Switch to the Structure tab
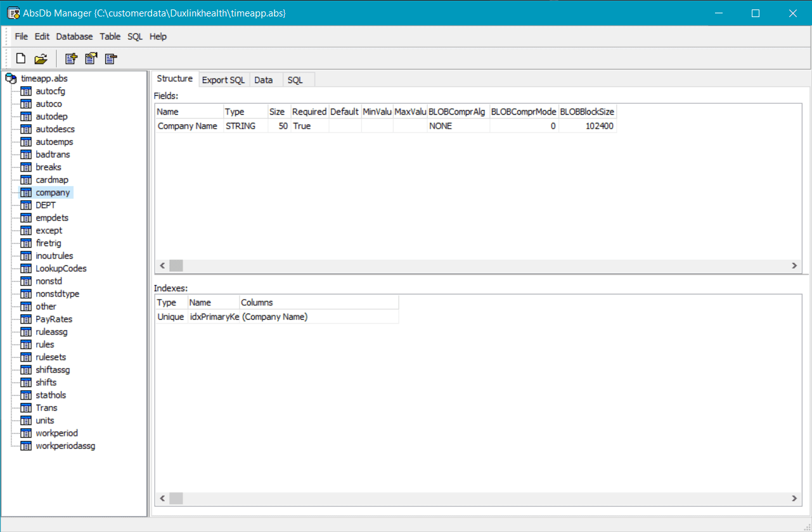Image resolution: width=812 pixels, height=532 pixels. click(x=175, y=79)
